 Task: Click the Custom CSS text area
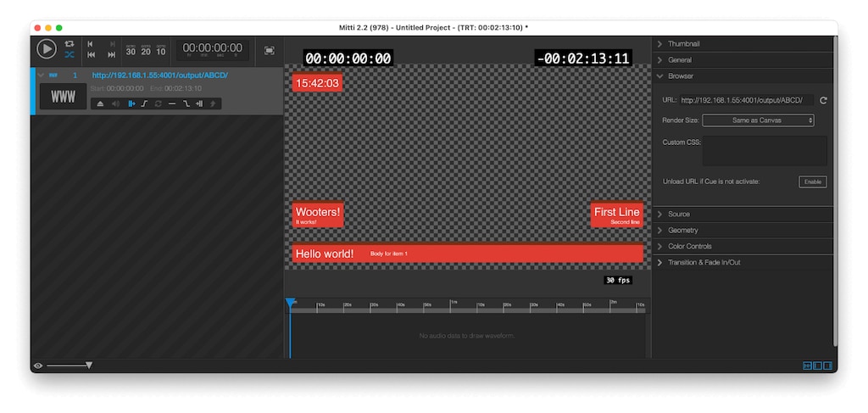click(764, 150)
